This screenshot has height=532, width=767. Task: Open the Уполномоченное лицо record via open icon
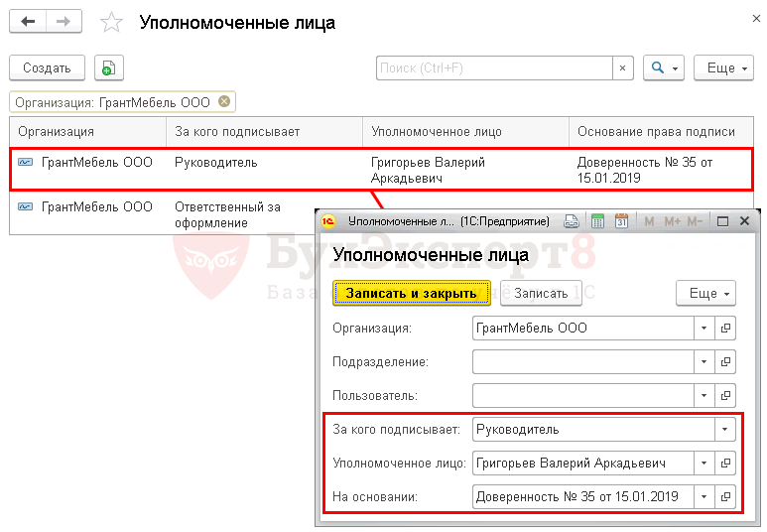point(725,463)
